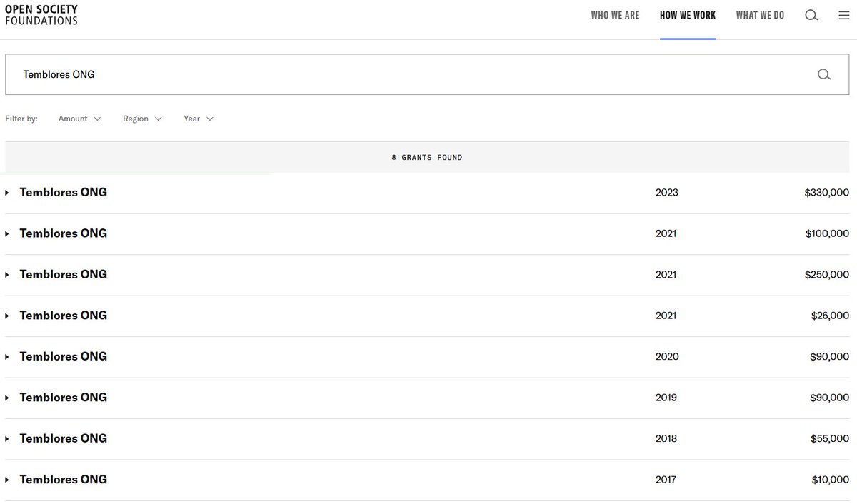This screenshot has height=504, width=857.
Task: Click Temblores ONG title in the 2020 row
Action: tap(64, 356)
